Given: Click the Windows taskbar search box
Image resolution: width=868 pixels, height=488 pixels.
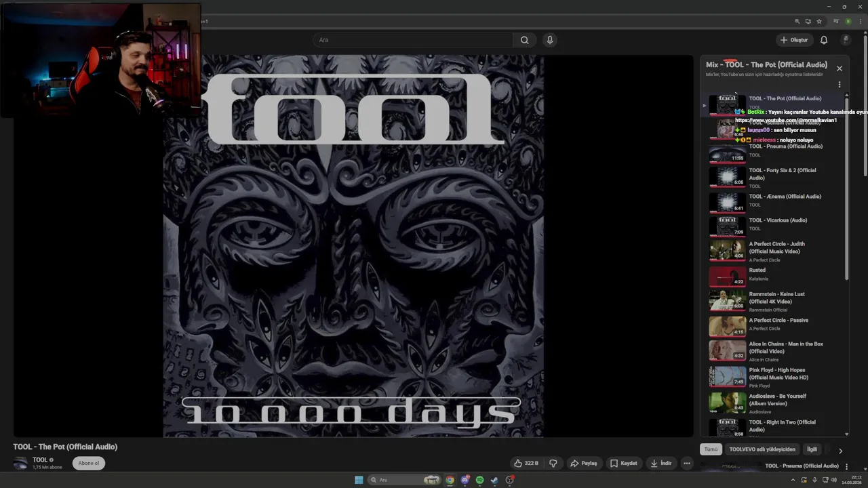Looking at the screenshot, I should pos(403,480).
